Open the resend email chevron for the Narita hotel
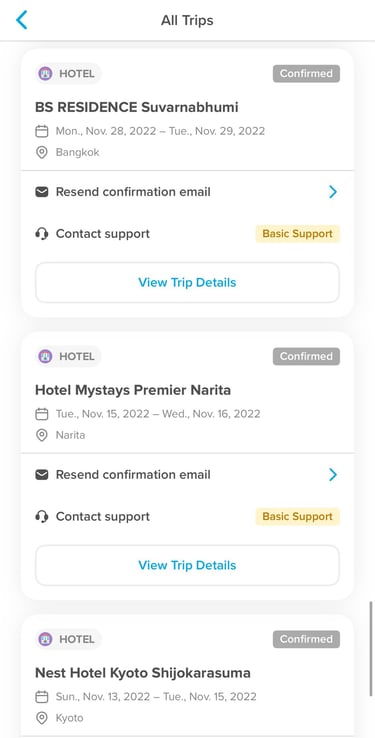Screen dimensions: 375x738 pos(333,475)
